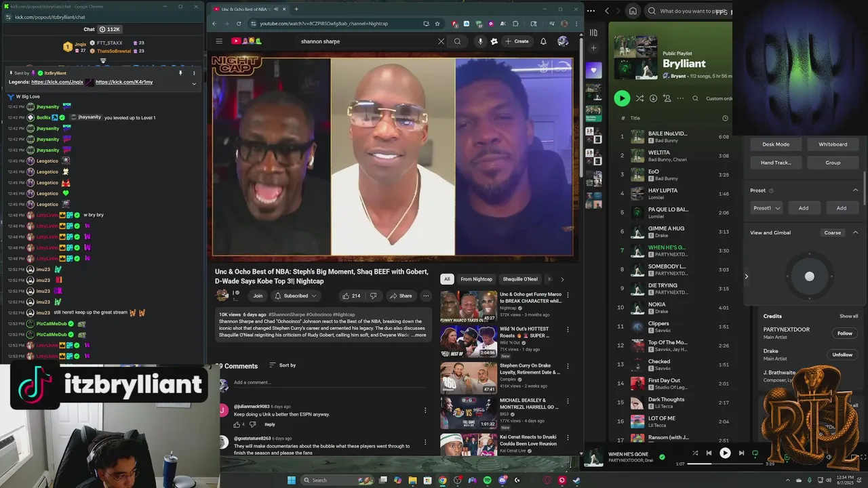Open the Preset1 dropdown
This screenshot has height=488, width=868.
767,208
